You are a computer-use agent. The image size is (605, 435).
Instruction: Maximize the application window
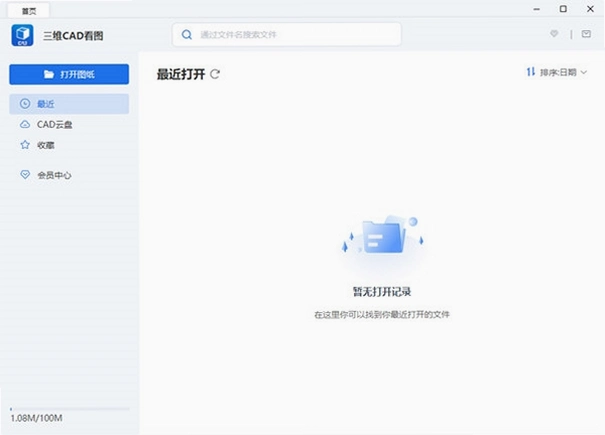point(563,9)
